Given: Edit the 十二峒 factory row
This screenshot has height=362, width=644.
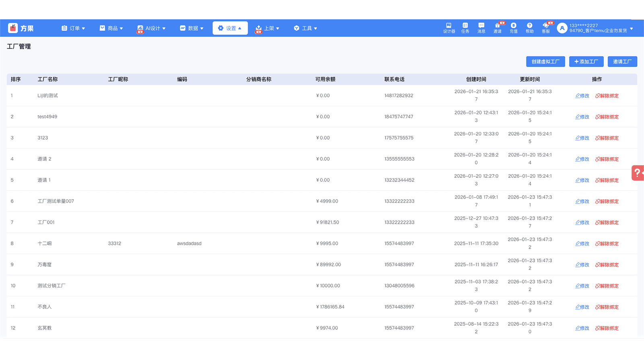Looking at the screenshot, I should tap(582, 243).
